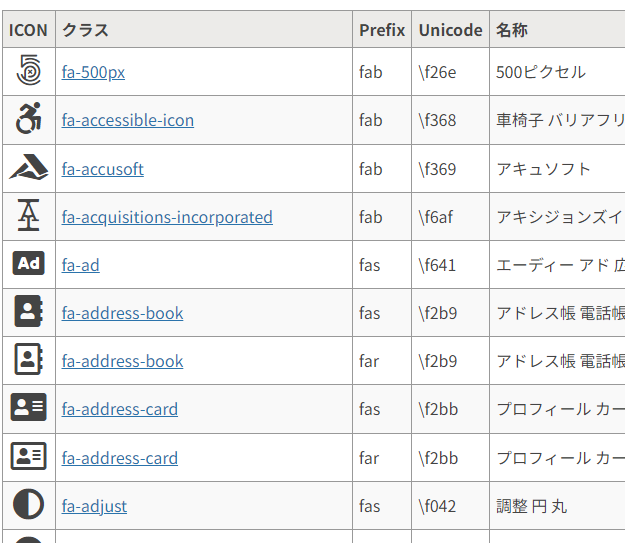Screen dimensions: 625x543
Task: Click the accessible wheelchair icon
Action: tap(29, 118)
